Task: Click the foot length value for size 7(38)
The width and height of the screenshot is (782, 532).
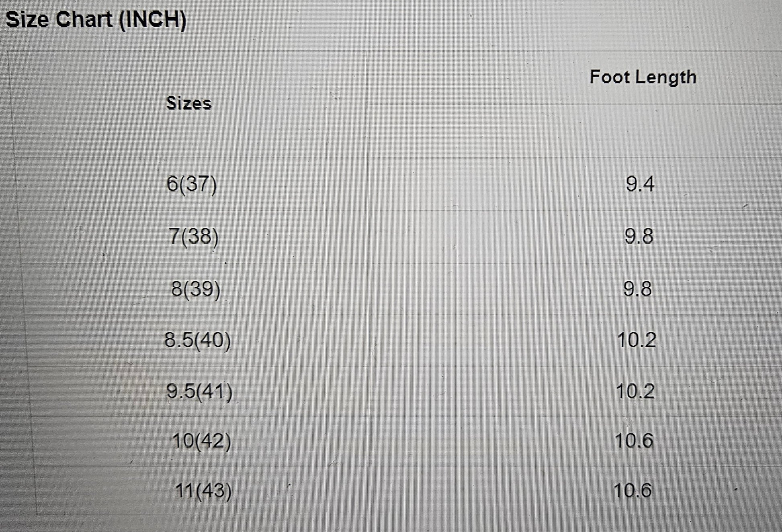Action: coord(639,236)
